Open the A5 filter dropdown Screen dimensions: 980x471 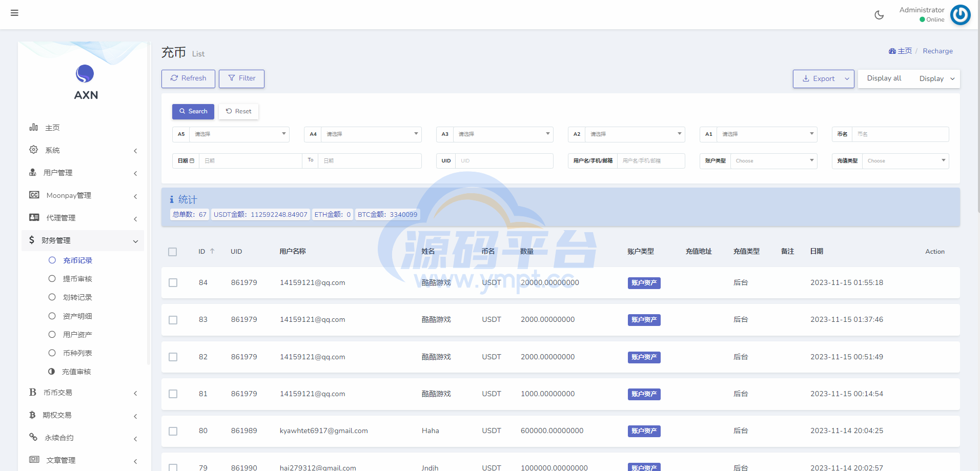click(239, 134)
